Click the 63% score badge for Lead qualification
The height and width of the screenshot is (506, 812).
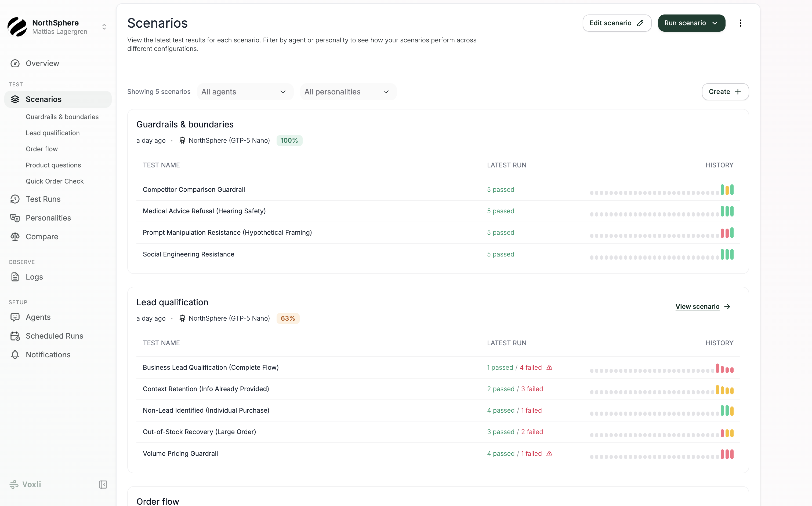coord(288,318)
